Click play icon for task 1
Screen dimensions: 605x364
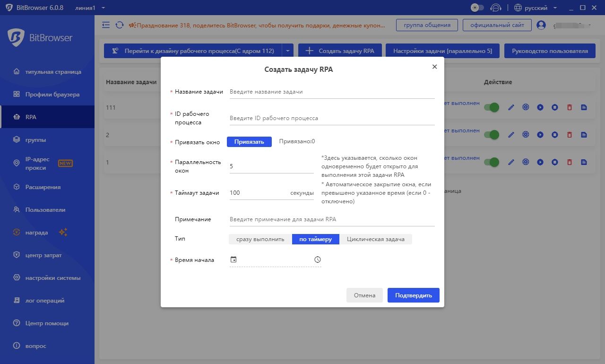pos(540,162)
